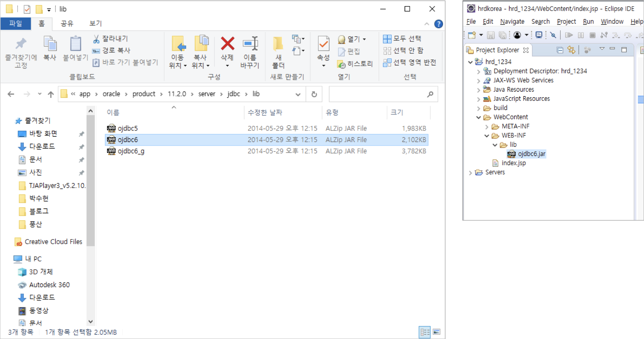Click 'oracle' in the address path
The width and height of the screenshot is (644, 339).
pyautogui.click(x=111, y=94)
